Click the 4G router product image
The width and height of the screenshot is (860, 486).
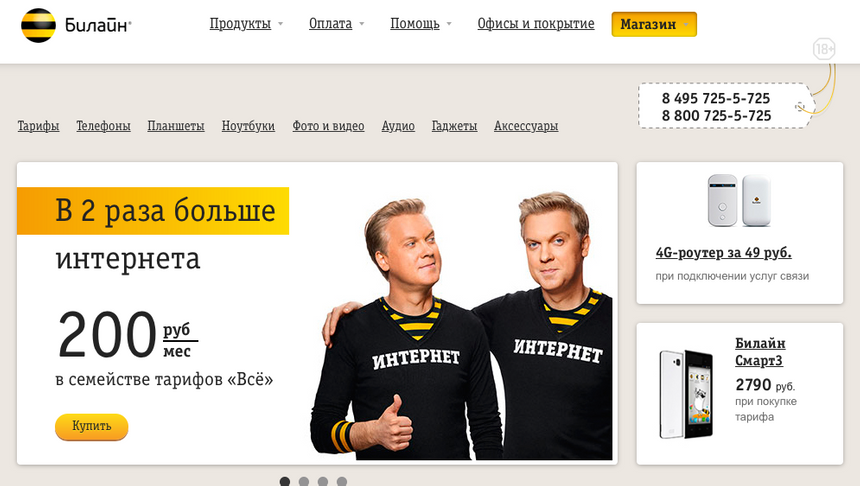tap(739, 200)
